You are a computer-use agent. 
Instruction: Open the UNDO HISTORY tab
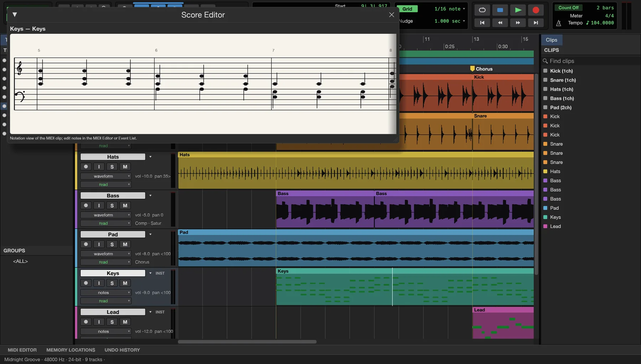pos(122,350)
